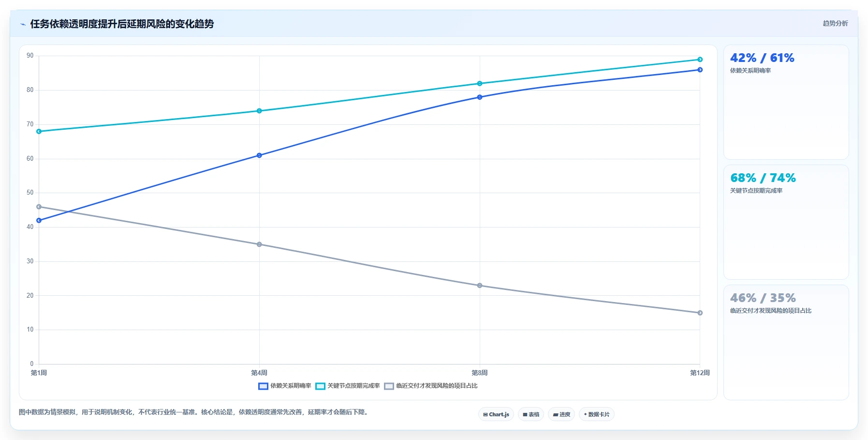Screen dimensions: 868x440
Task: Click the y-axis tick label 10
Action: pyautogui.click(x=30, y=330)
